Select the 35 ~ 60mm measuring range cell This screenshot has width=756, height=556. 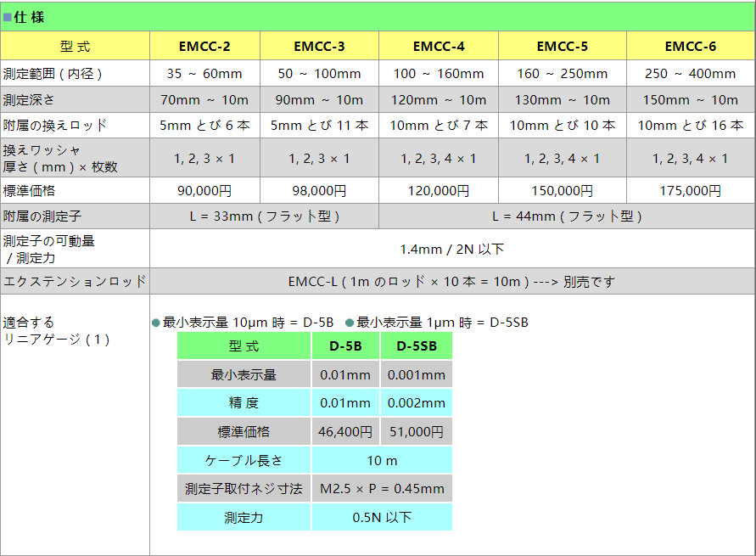point(204,74)
